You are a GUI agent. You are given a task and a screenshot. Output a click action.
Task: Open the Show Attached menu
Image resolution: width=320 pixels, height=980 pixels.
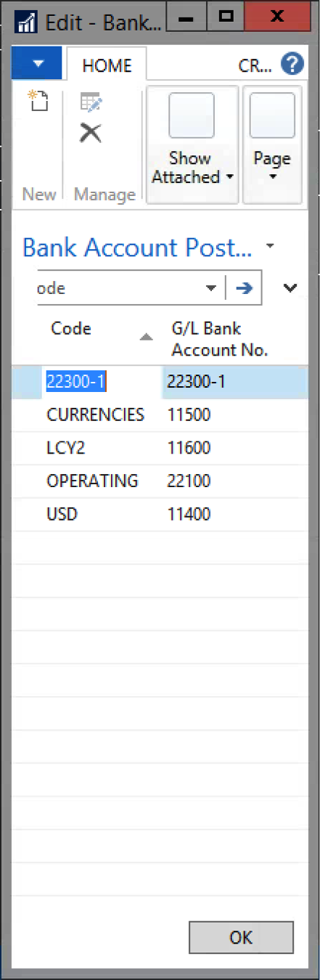[x=192, y=144]
